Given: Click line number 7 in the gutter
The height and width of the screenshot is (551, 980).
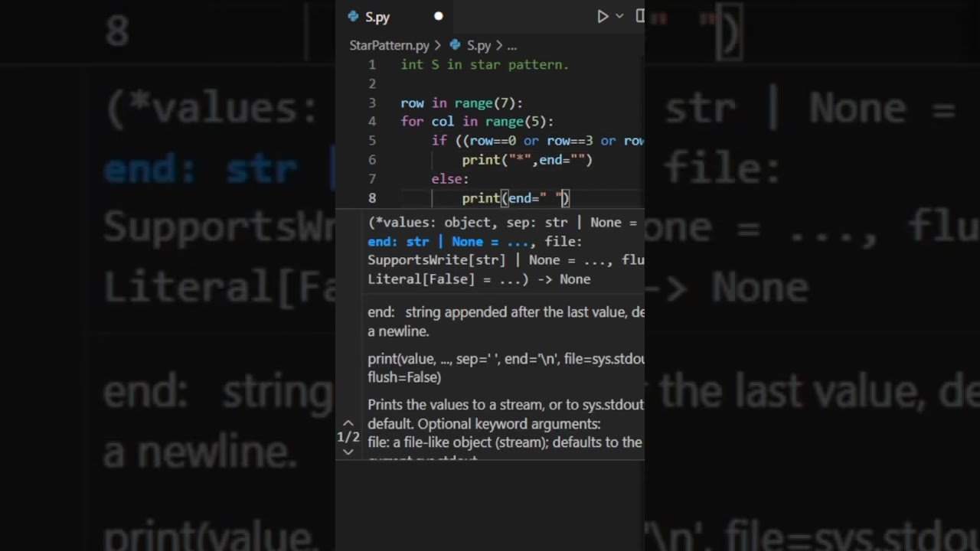Looking at the screenshot, I should point(372,179).
